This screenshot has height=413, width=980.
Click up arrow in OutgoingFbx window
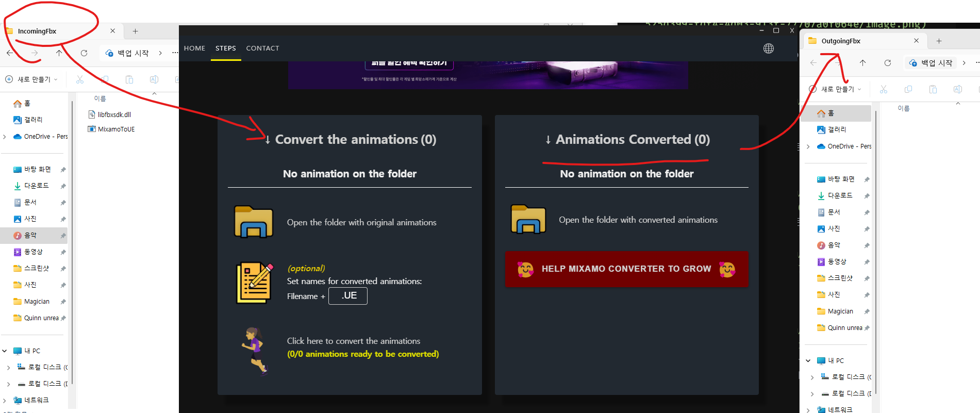[x=862, y=62]
